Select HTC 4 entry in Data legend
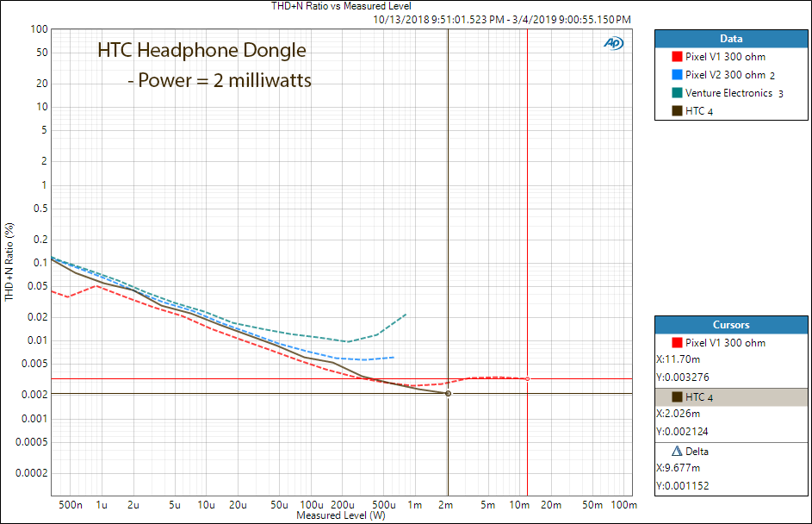Screen dimensions: 812x524 [699, 111]
